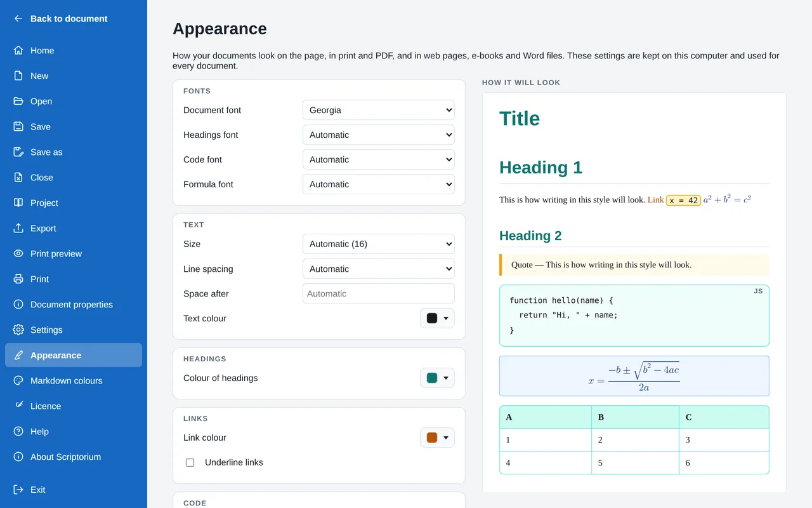The image size is (812, 508).
Task: Click the Export upload icon
Action: click(x=18, y=228)
